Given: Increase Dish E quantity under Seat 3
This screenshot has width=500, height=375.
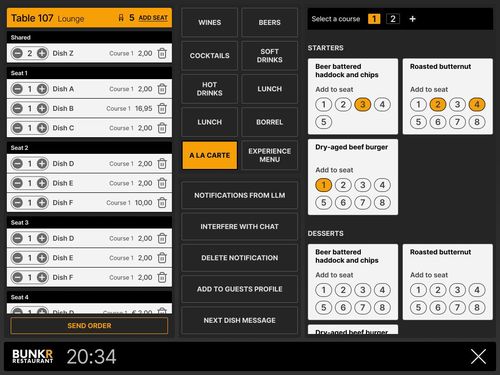Looking at the screenshot, I should (x=42, y=258).
